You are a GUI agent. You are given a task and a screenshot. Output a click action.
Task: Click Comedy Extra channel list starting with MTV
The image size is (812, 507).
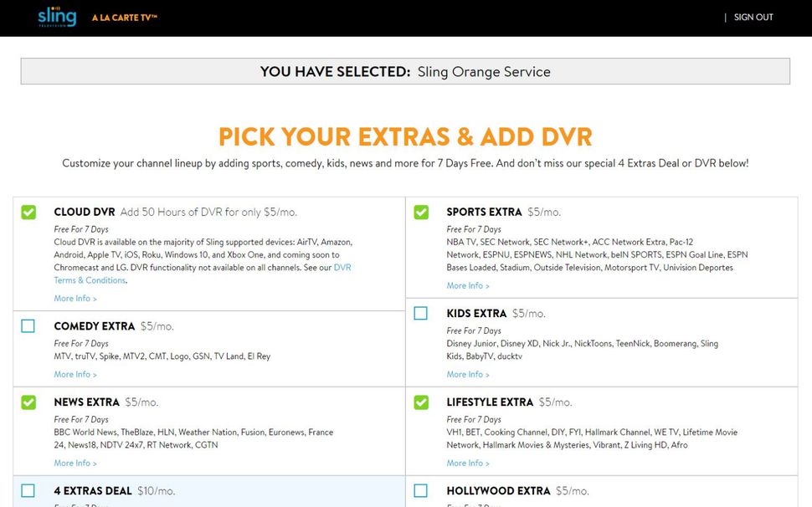point(162,356)
